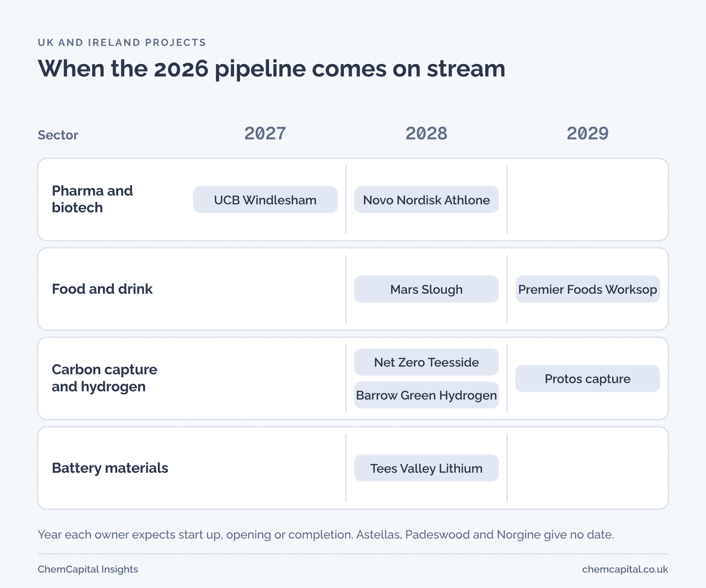The image size is (706, 588).
Task: Select the Novo Nordisk Athlone chip
Action: [x=426, y=200]
